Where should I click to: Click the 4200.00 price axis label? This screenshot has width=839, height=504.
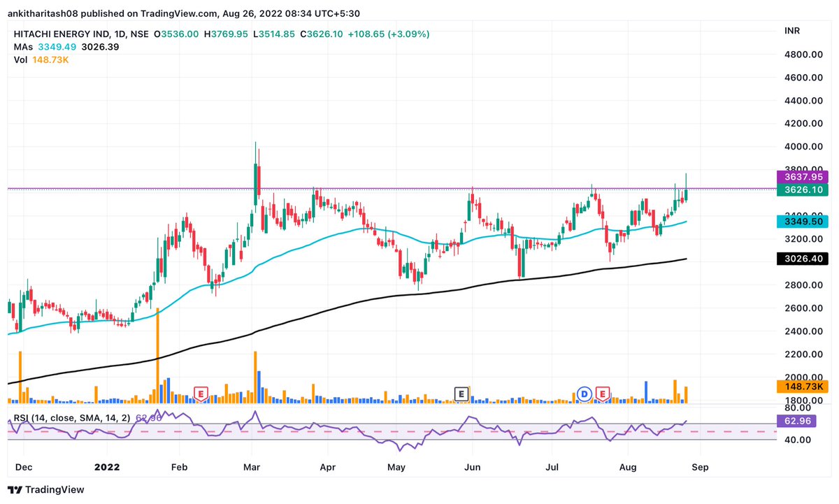pyautogui.click(x=805, y=124)
